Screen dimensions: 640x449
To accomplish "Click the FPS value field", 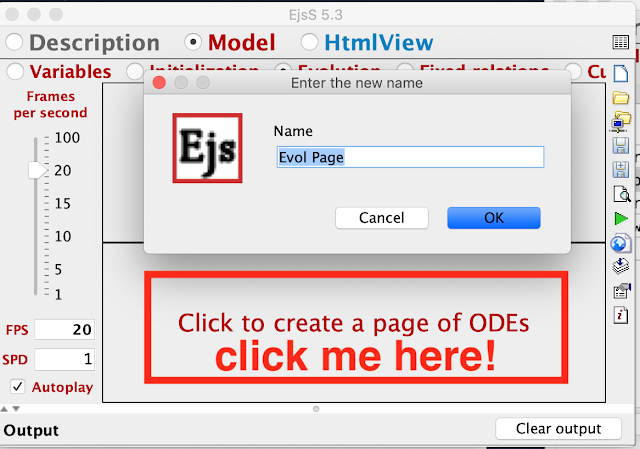I will (x=64, y=329).
